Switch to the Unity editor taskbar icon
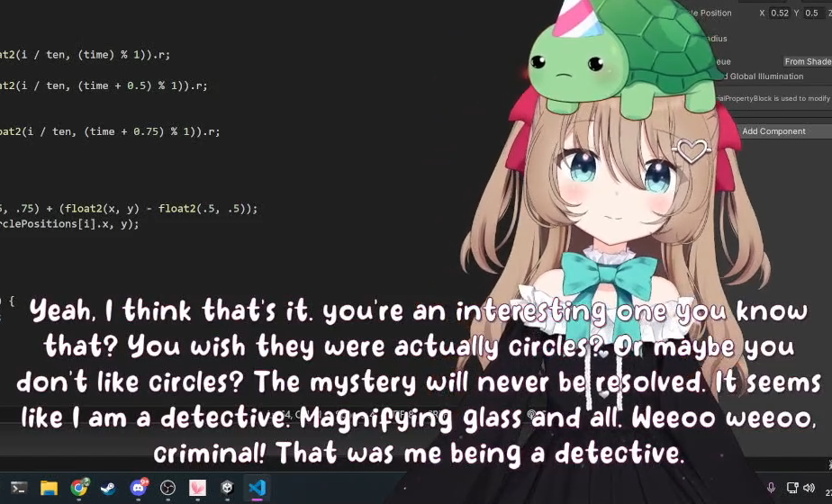 pos(227,488)
